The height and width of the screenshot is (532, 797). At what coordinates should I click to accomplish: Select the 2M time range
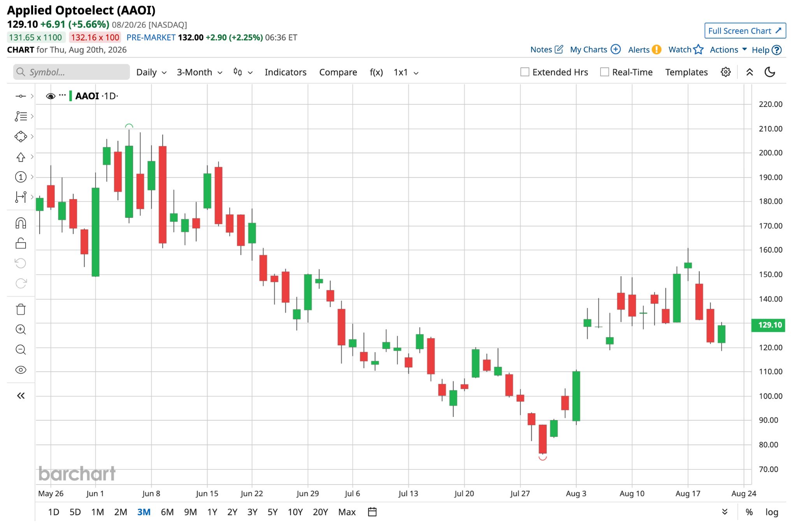[121, 512]
